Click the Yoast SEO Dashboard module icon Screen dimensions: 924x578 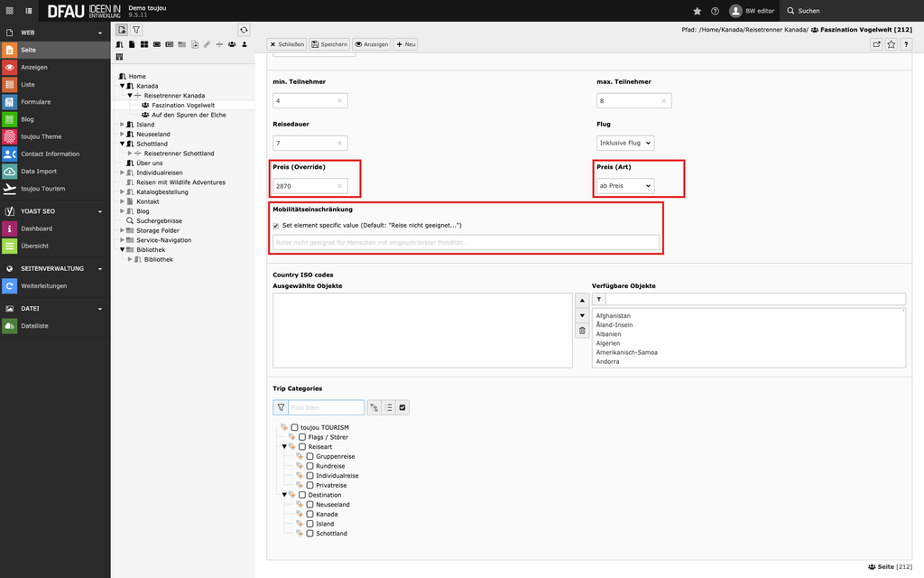9,228
